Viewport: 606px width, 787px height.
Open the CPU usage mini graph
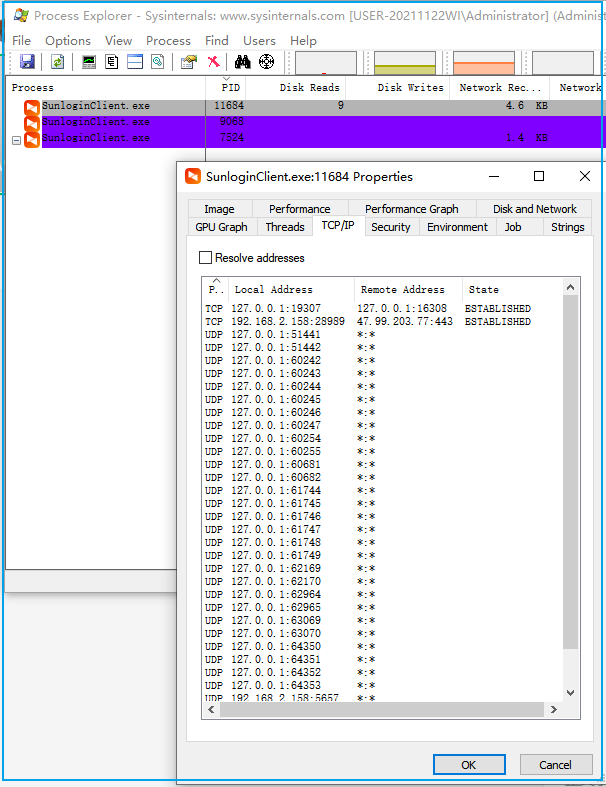tap(326, 63)
